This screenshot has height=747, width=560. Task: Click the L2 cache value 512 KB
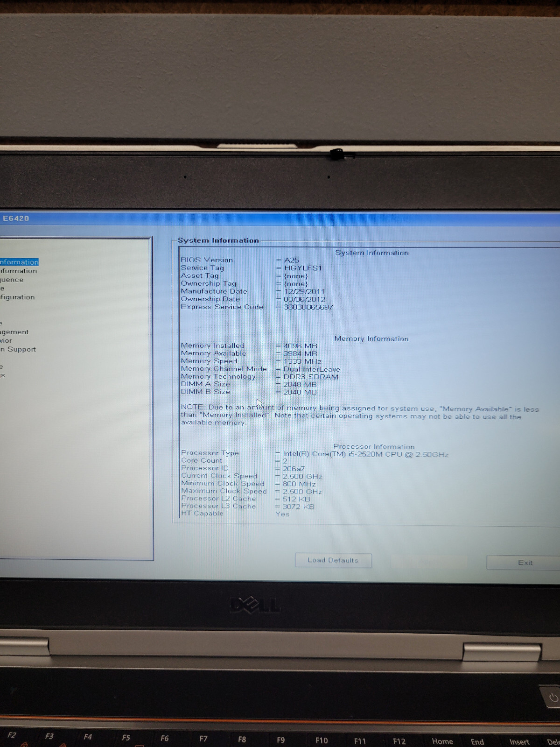pos(296,499)
